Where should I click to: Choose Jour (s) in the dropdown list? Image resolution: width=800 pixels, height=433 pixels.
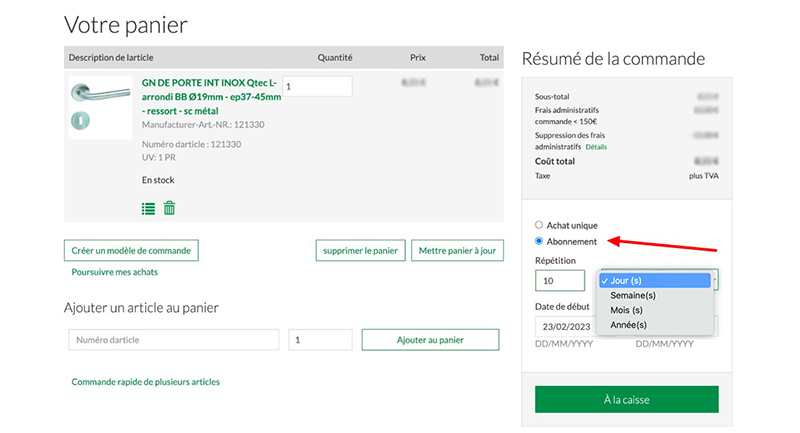coord(655,281)
